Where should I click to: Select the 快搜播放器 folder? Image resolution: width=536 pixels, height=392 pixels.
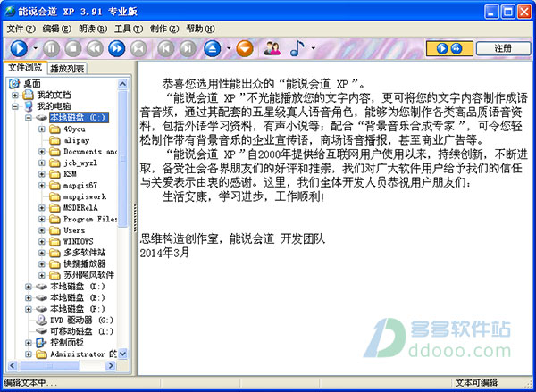pos(85,264)
